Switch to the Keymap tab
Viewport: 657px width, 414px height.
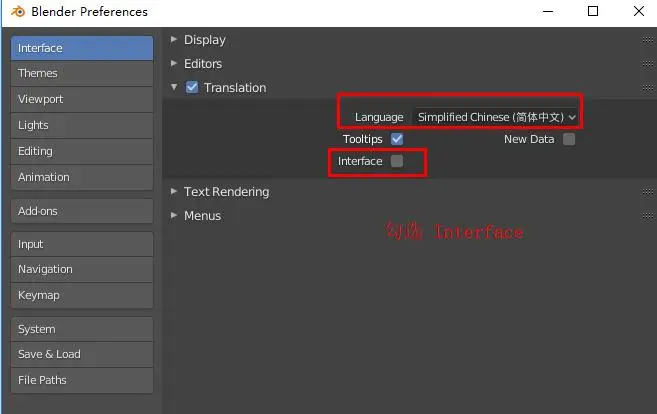[x=82, y=295]
